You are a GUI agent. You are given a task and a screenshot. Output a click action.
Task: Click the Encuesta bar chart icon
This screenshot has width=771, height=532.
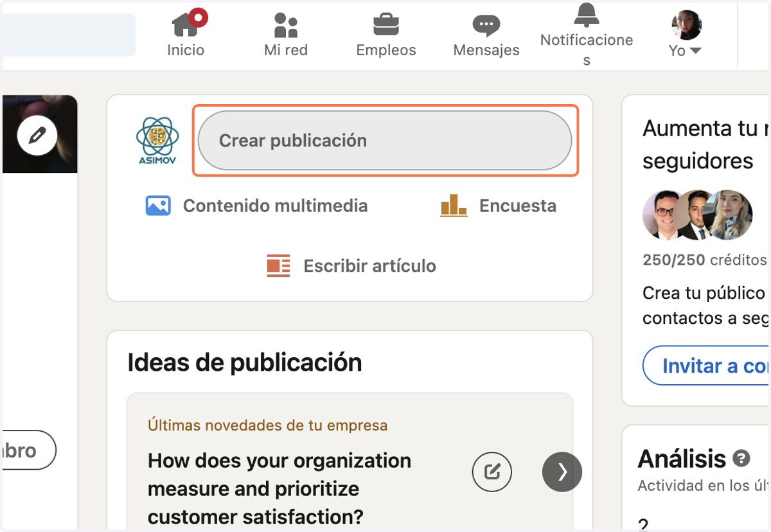tap(454, 206)
